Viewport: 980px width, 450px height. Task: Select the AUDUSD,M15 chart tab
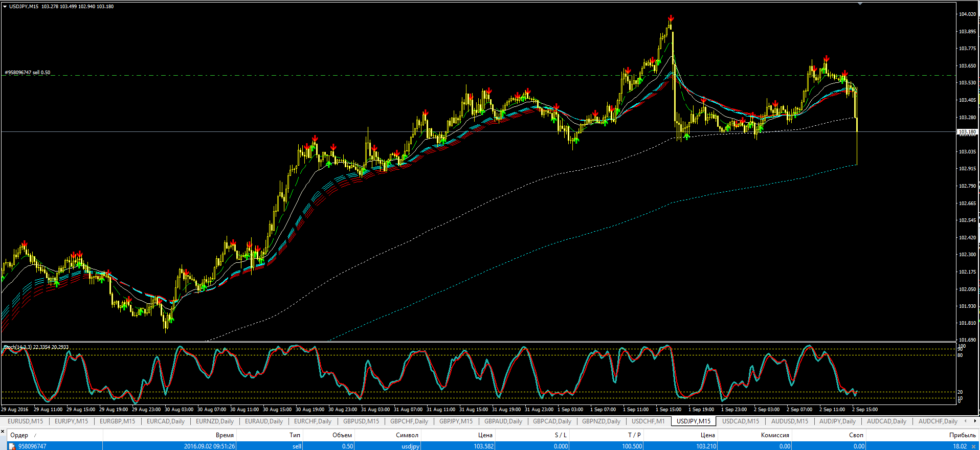tap(790, 421)
